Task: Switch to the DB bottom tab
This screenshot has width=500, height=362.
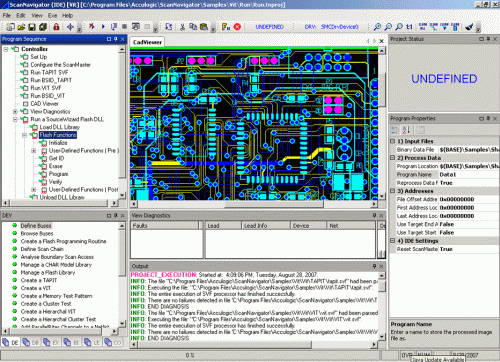Action: pyautogui.click(x=31, y=342)
